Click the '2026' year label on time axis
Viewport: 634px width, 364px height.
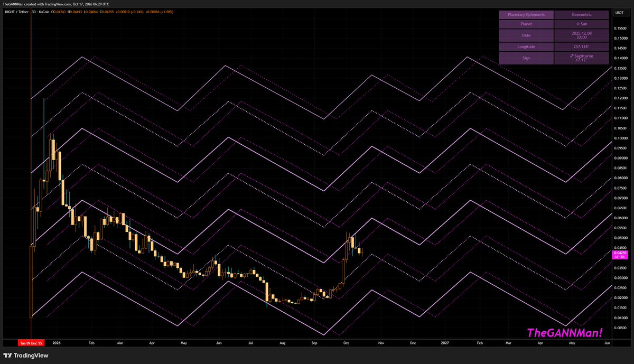[56, 343]
